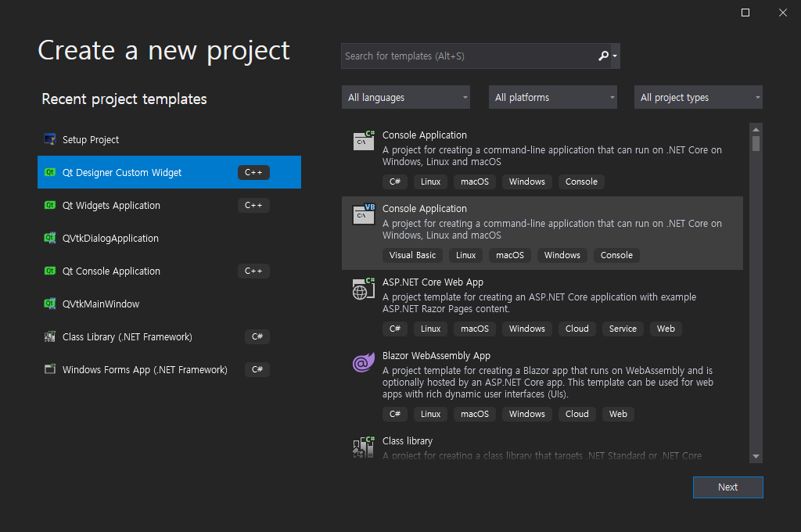This screenshot has width=801, height=532.
Task: Click the search magnifier icon
Action: 603,56
